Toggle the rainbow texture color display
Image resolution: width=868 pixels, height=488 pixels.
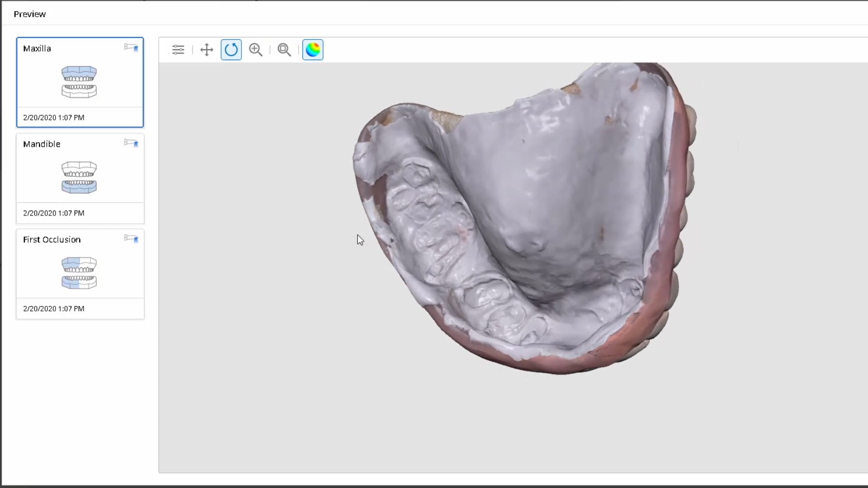(x=313, y=50)
